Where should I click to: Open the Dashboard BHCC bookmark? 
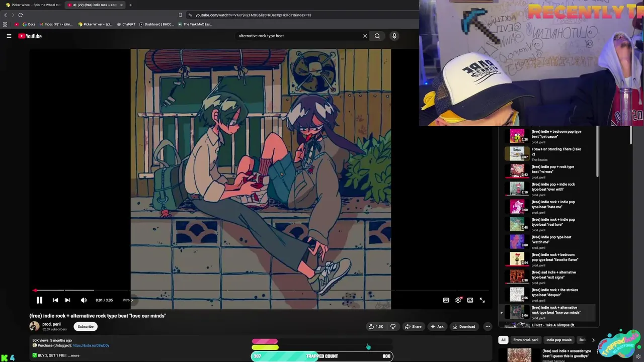click(156, 24)
